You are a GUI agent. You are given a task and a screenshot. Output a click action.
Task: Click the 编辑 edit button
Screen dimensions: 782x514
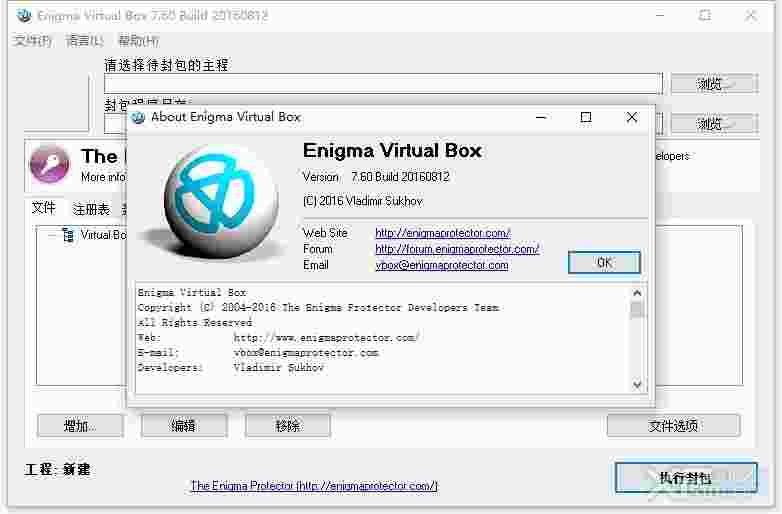pyautogui.click(x=184, y=426)
